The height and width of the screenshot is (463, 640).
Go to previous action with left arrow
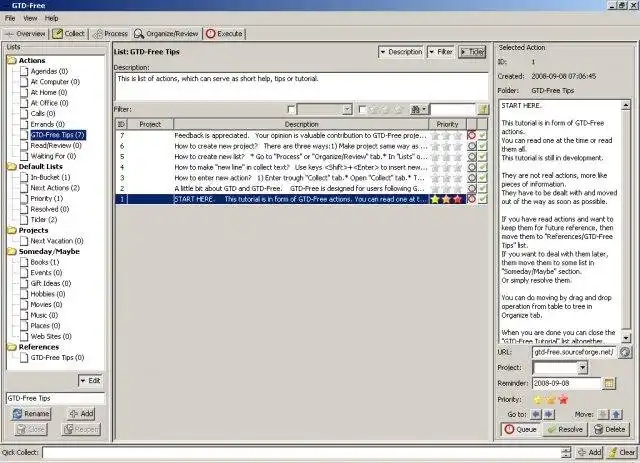pyautogui.click(x=536, y=414)
